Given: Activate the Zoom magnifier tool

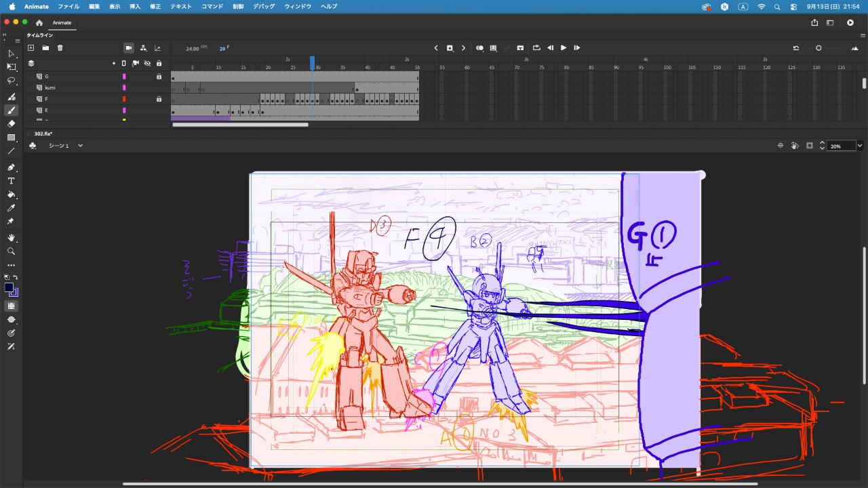Looking at the screenshot, I should click(x=11, y=251).
